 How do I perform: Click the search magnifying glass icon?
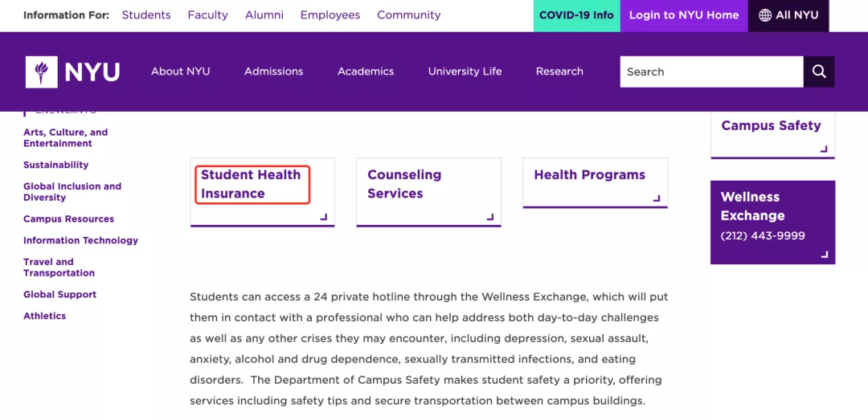pos(819,71)
